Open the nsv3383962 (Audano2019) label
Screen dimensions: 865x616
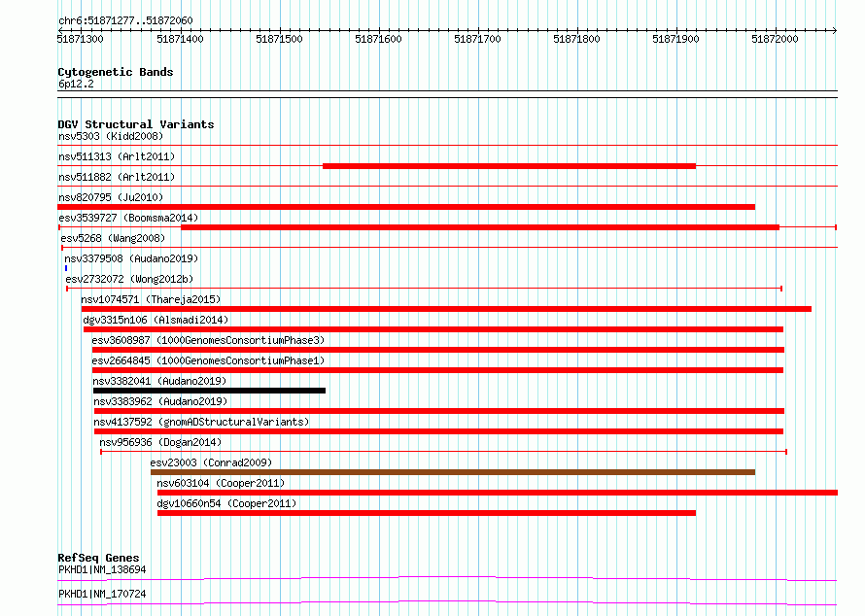tap(160, 401)
